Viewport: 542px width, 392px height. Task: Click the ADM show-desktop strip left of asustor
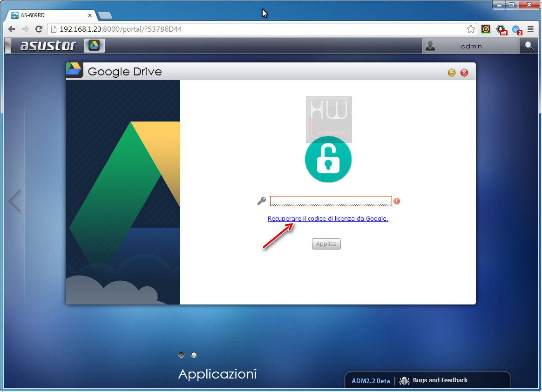point(7,46)
